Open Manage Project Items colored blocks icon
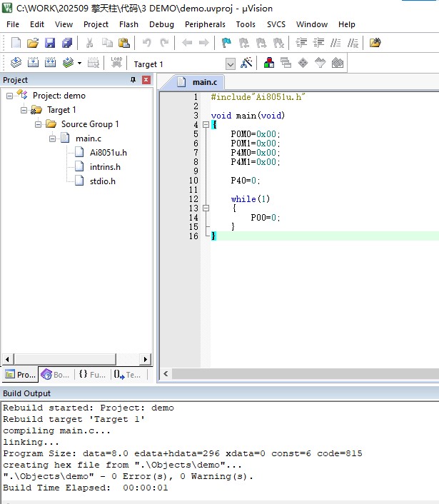The width and height of the screenshot is (439, 504). point(268,64)
